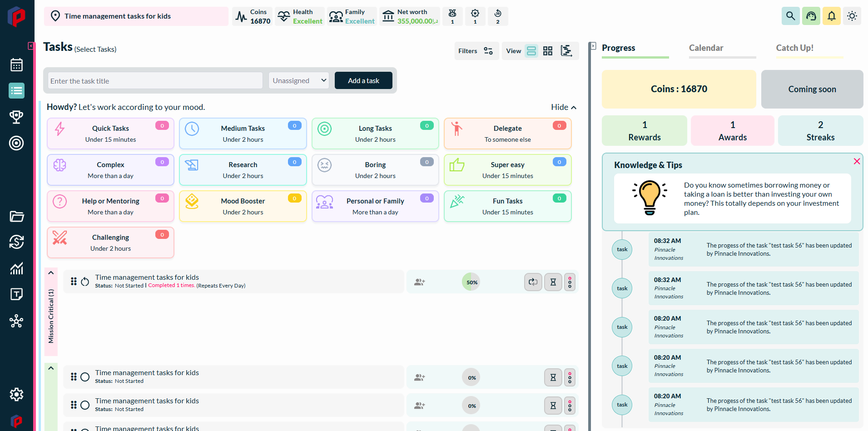Toggle light/dark theme sun icon

[852, 16]
